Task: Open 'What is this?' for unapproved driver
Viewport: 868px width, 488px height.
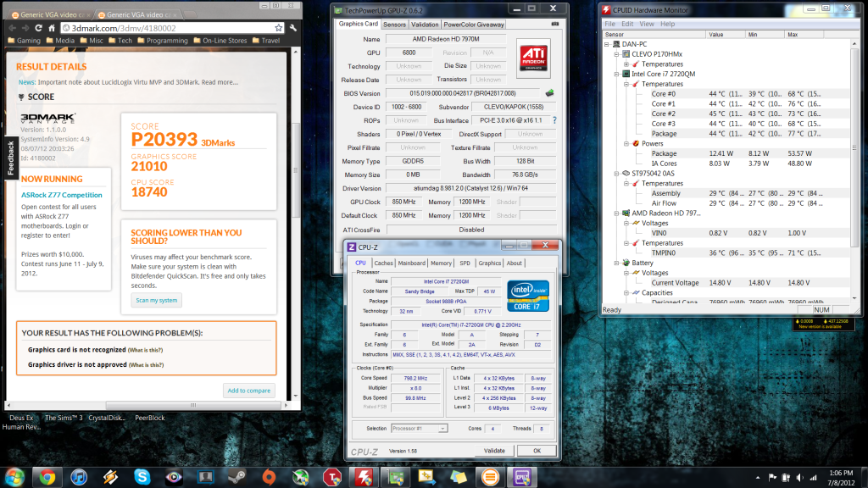Action: click(146, 365)
